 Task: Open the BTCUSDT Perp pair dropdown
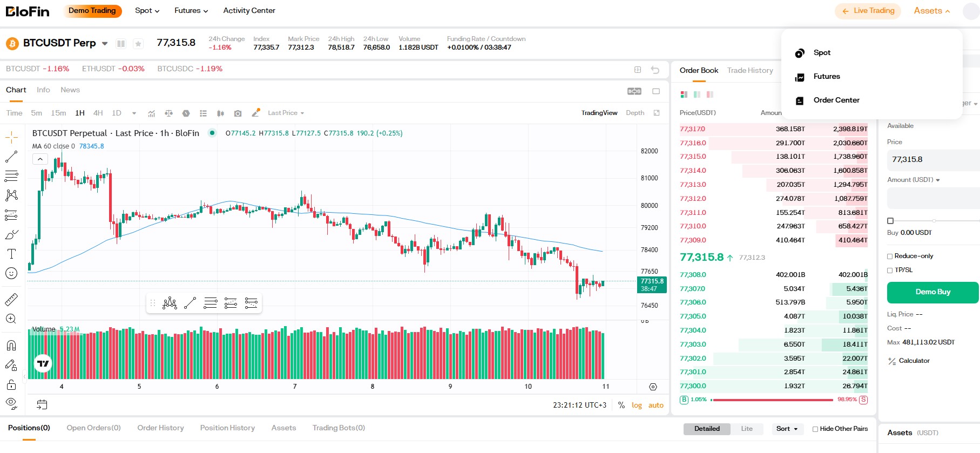(105, 44)
